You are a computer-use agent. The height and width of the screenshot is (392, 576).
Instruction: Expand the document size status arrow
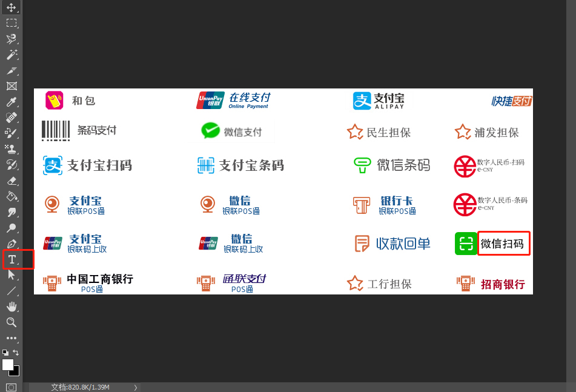[136, 387]
